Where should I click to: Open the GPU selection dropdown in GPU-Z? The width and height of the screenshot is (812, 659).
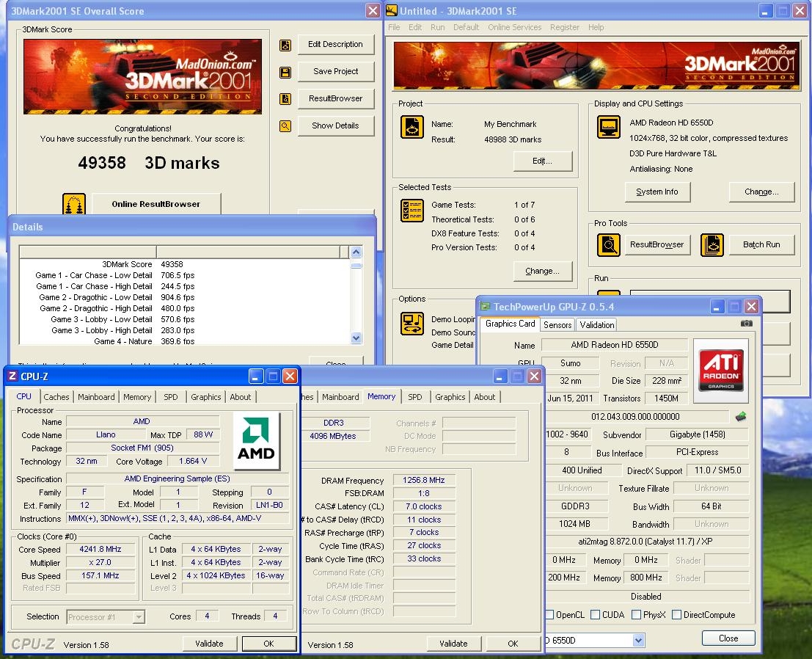coord(637,641)
